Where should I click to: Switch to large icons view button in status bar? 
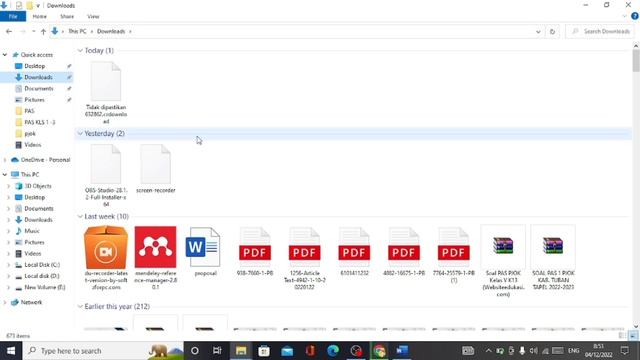(633, 336)
